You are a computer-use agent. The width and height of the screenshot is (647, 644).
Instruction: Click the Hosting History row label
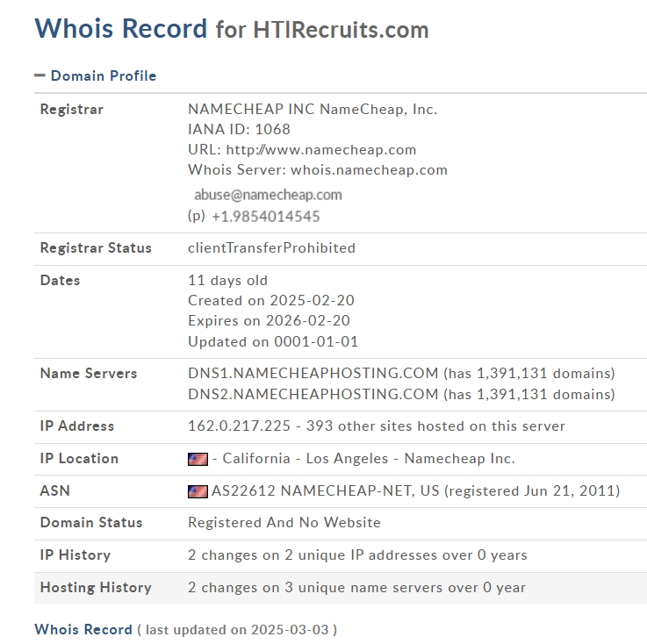click(96, 587)
